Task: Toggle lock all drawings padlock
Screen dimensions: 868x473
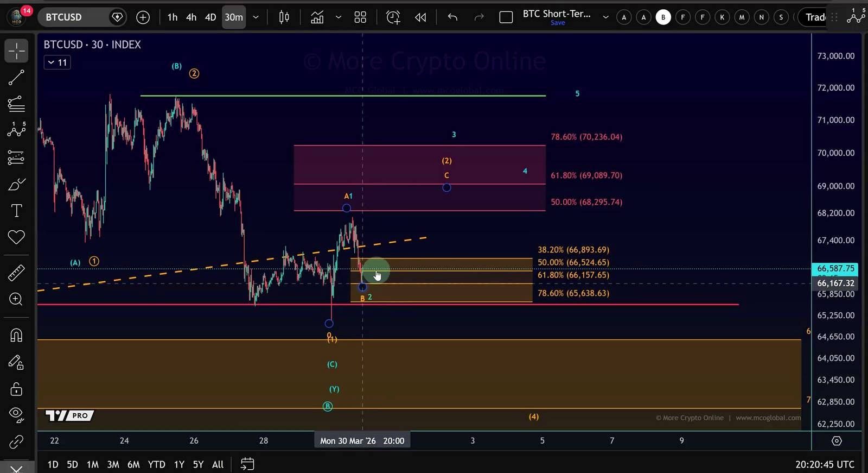Action: [x=16, y=389]
